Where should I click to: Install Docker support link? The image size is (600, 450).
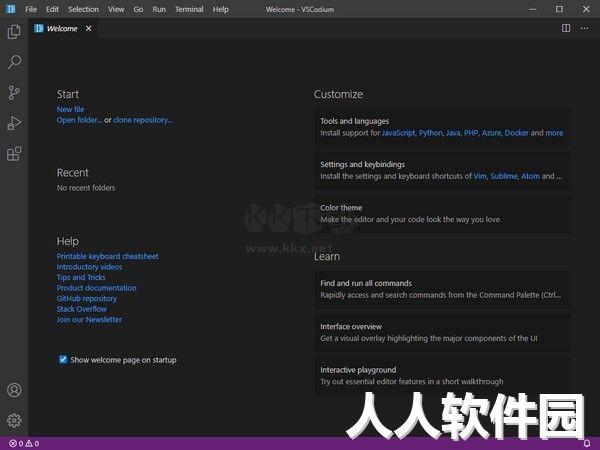[x=517, y=133]
